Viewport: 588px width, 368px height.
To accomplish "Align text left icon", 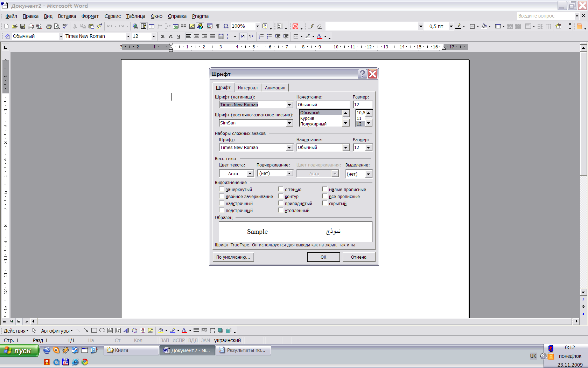I will click(189, 36).
